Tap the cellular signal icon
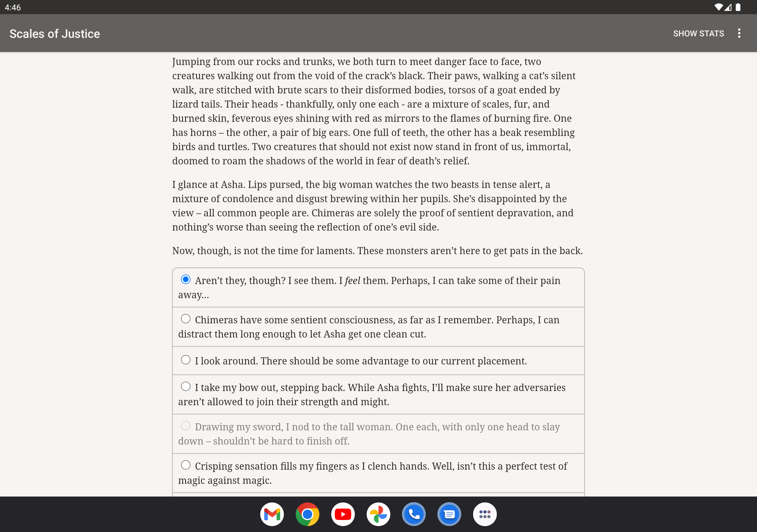The height and width of the screenshot is (532, 757). 728,7
